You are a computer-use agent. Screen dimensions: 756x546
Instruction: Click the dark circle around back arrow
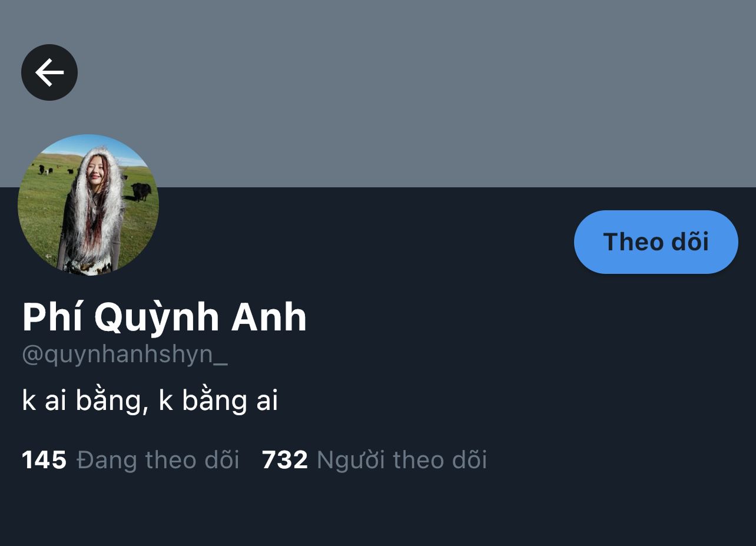coord(49,72)
